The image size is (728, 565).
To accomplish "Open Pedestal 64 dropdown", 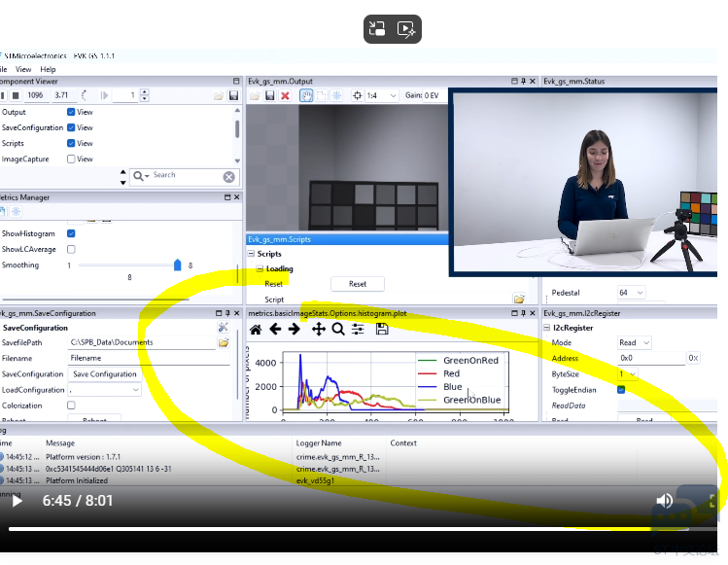I will tap(632, 293).
